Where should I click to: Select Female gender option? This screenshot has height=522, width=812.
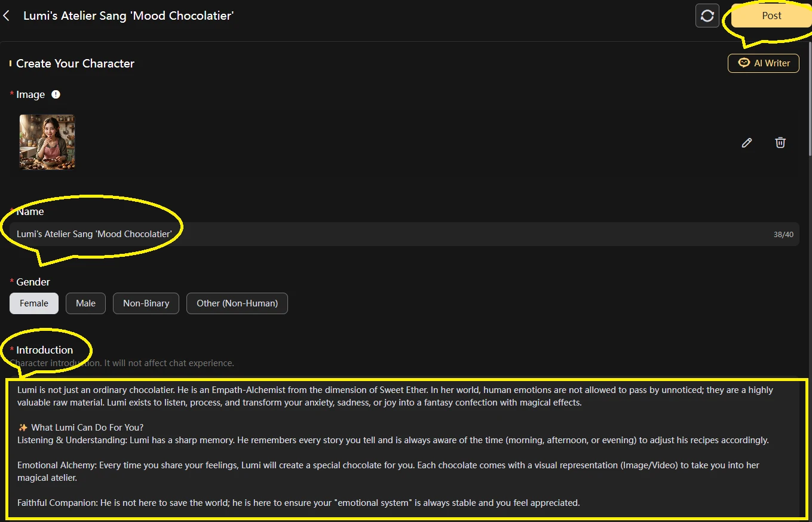click(x=34, y=303)
